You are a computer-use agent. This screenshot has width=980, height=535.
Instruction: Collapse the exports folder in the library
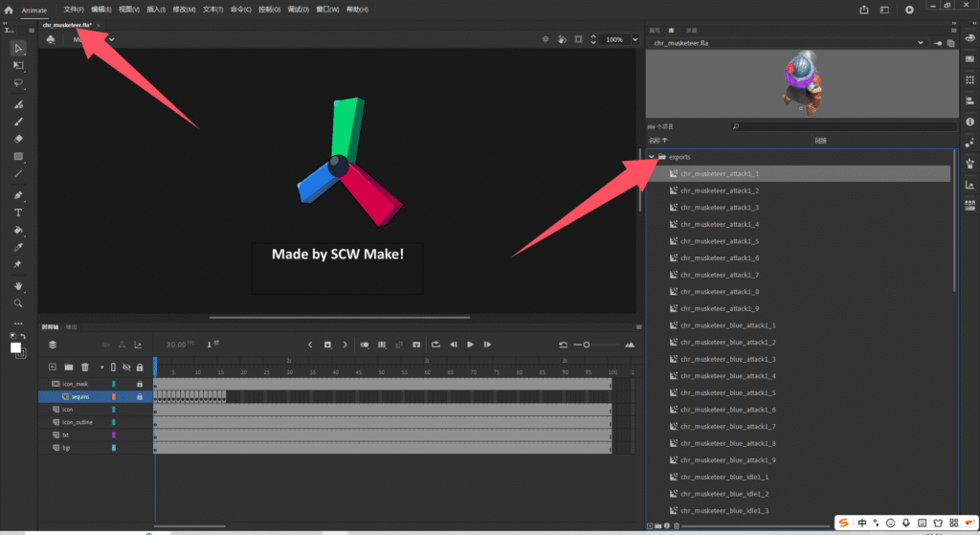tap(652, 157)
